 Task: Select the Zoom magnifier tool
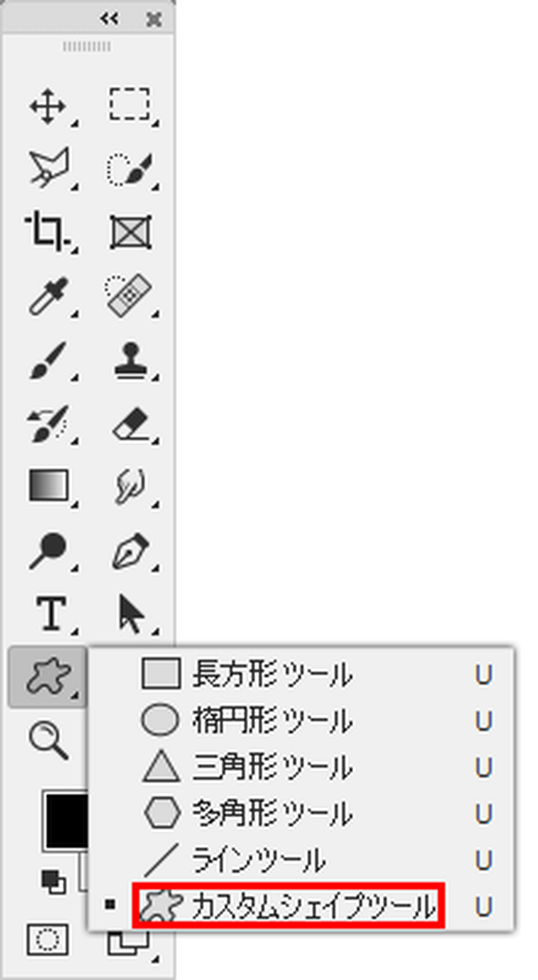click(x=48, y=740)
